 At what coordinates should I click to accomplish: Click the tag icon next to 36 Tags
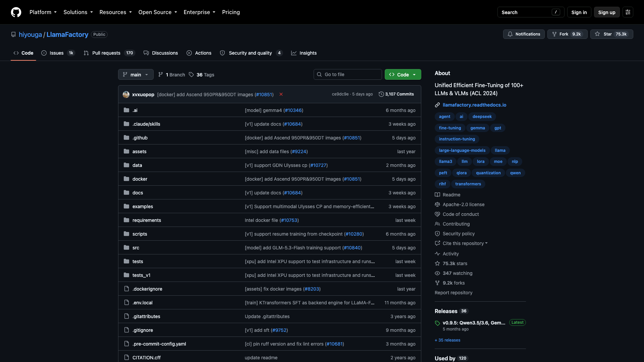point(191,74)
